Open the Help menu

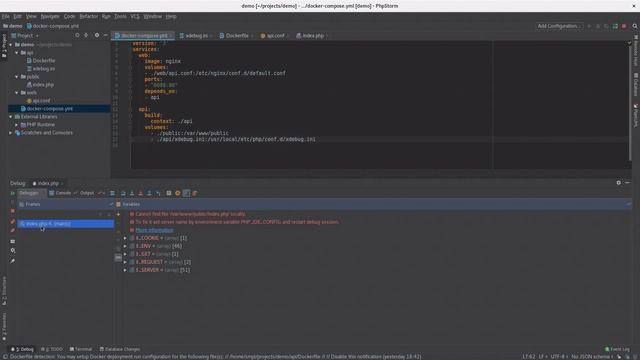171,16
